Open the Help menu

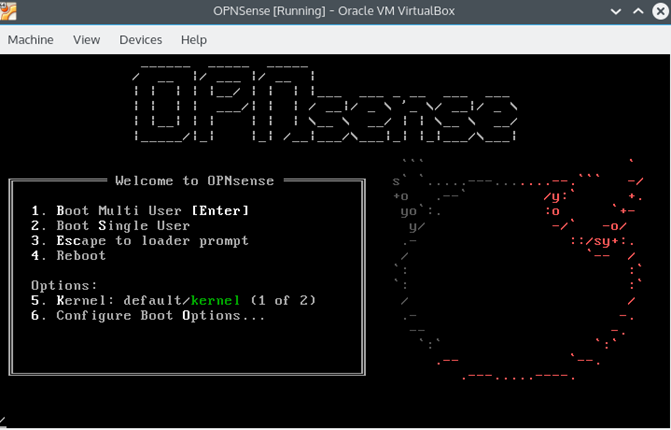pyautogui.click(x=194, y=40)
